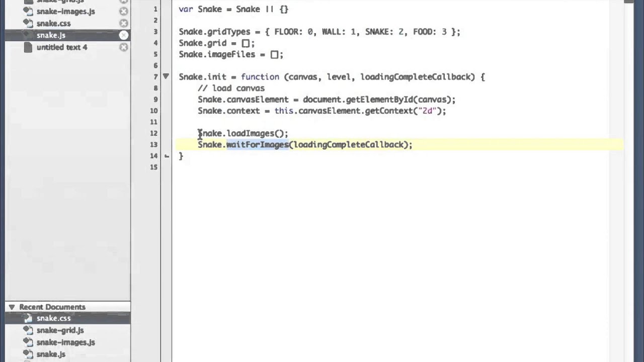Image resolution: width=644 pixels, height=362 pixels.
Task: Click Snake.context on line 10
Action: tap(229, 111)
